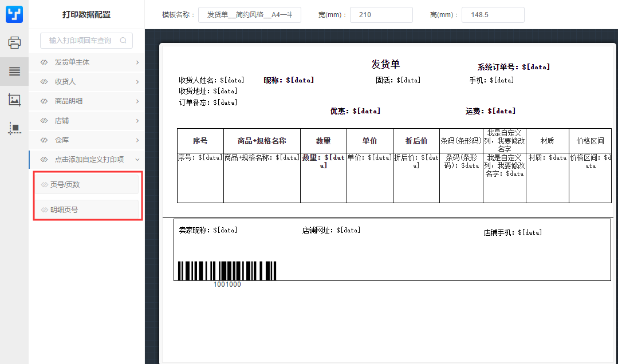618x364 pixels.
Task: Select the 订单备忘 field on canvas
Action: (208, 102)
